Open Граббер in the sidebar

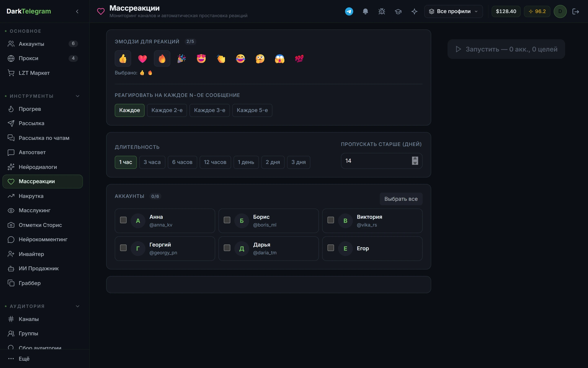42,283
